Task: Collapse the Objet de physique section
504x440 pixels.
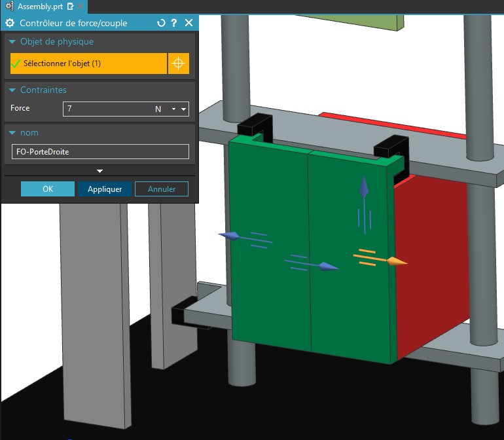Action: click(12, 41)
